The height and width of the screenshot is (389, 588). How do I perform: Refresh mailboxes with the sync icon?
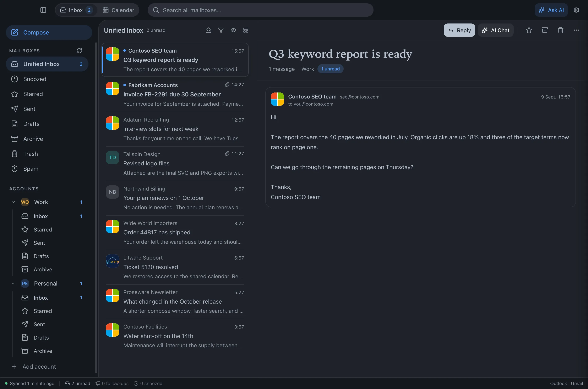click(79, 51)
